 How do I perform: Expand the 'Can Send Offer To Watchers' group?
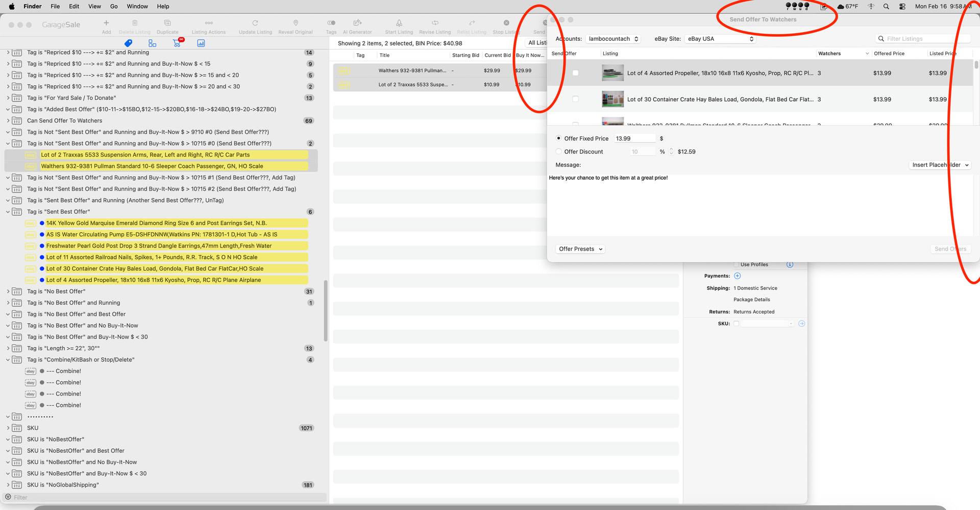point(8,121)
